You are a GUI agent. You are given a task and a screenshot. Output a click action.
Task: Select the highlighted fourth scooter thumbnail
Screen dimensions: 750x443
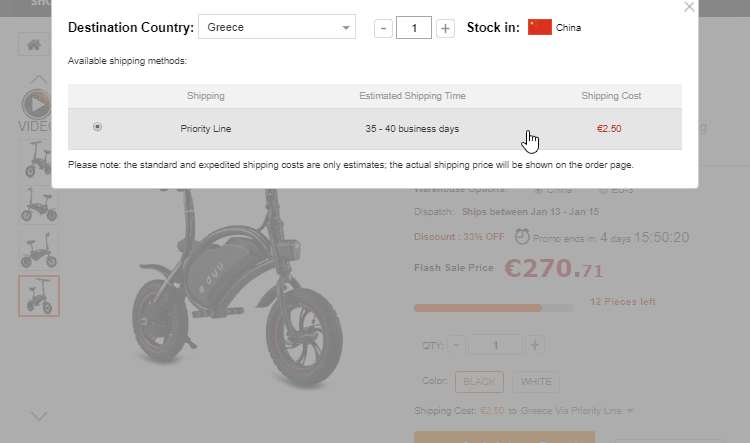coord(38,296)
